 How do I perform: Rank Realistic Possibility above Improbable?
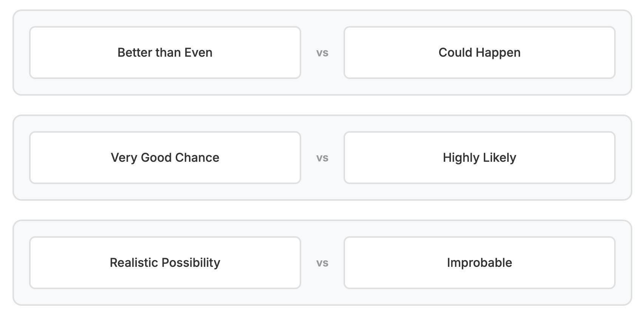tap(165, 263)
